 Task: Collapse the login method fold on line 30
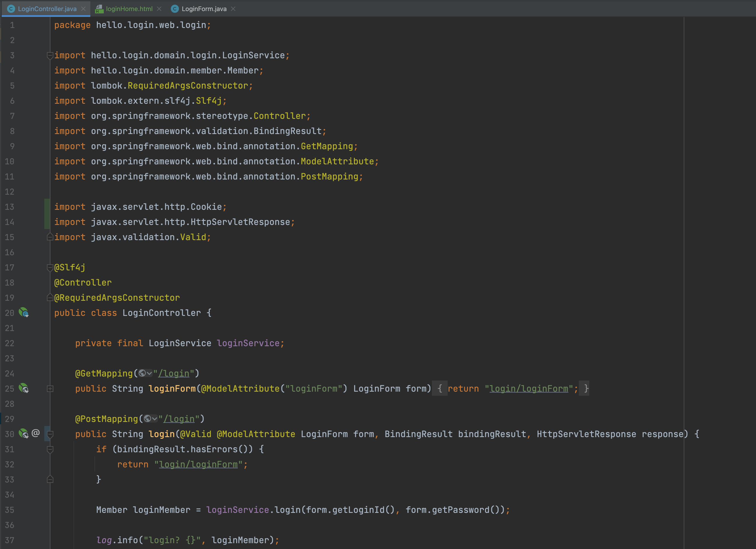click(50, 434)
